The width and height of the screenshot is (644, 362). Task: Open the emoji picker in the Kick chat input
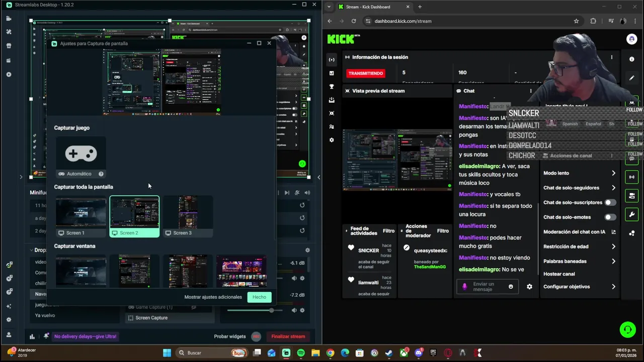point(511,287)
